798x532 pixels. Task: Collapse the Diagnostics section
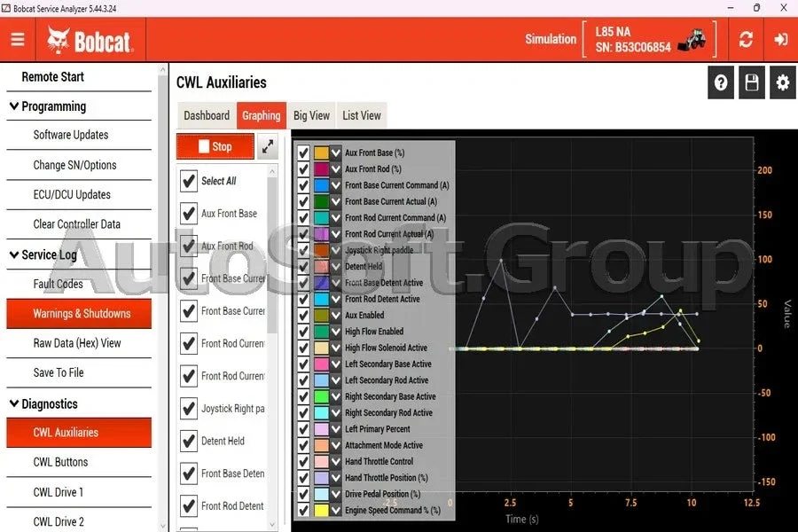[x=14, y=403]
